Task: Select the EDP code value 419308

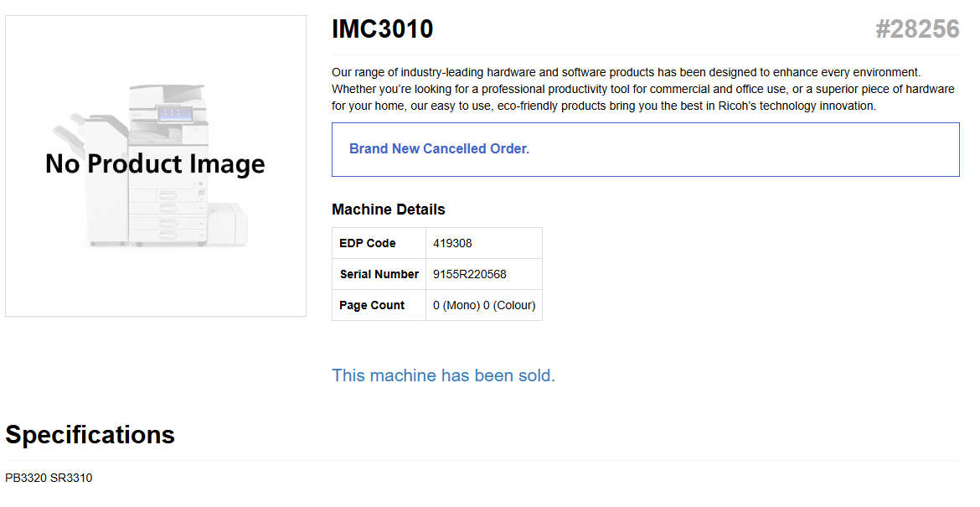Action: click(452, 243)
